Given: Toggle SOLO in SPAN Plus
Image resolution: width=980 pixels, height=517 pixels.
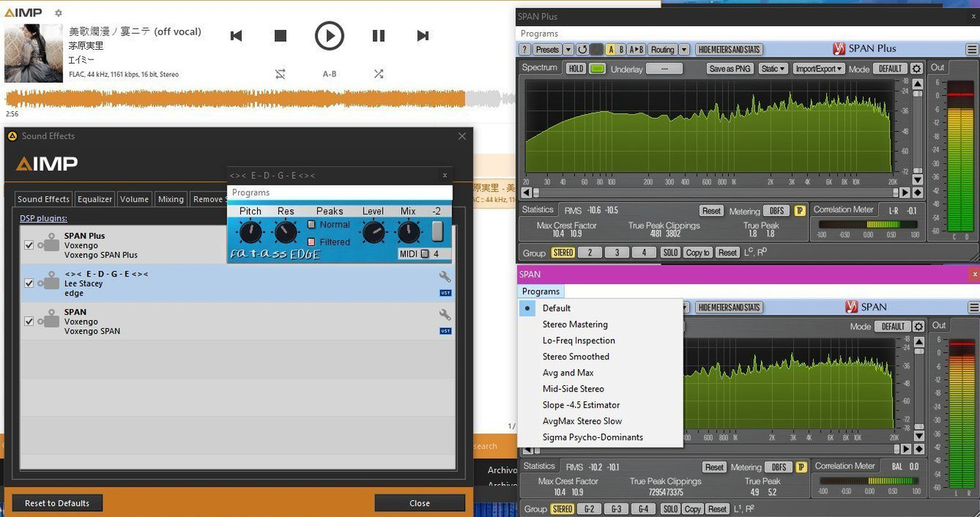Looking at the screenshot, I should tap(670, 252).
